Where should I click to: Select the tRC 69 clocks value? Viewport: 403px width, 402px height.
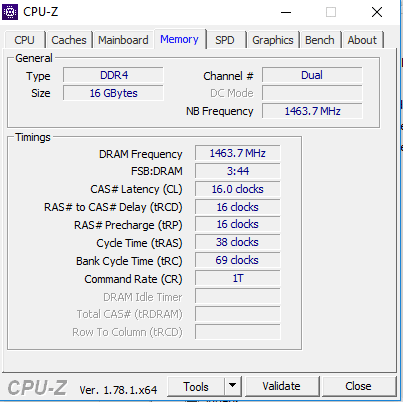coord(238,260)
